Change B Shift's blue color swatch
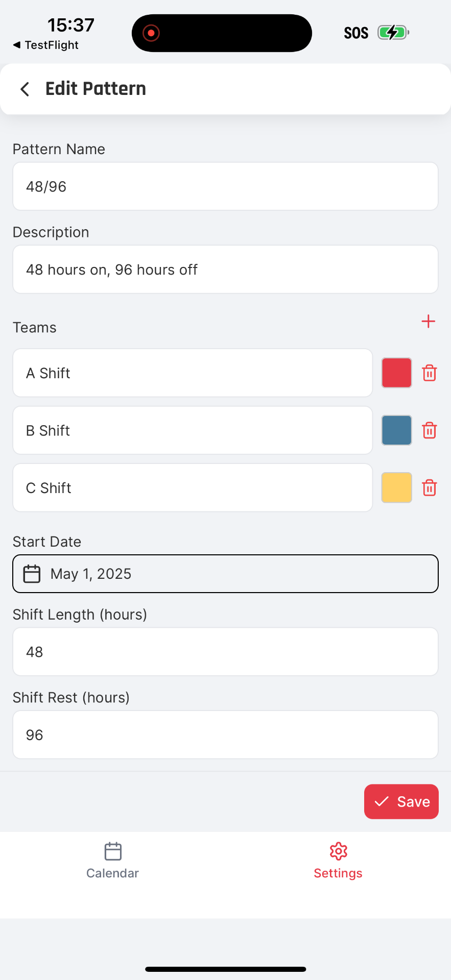The height and width of the screenshot is (980, 451). pos(396,430)
